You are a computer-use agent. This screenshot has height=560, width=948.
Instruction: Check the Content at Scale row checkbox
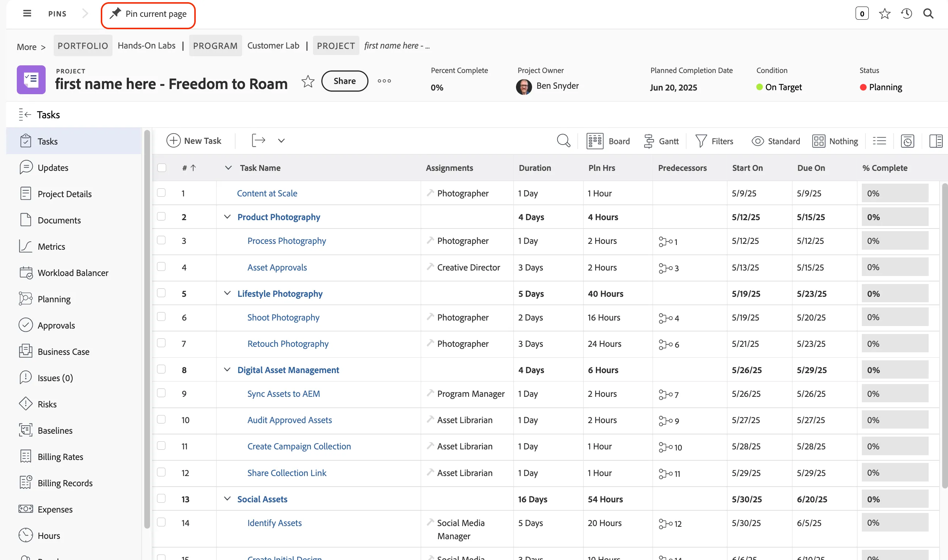point(161,192)
